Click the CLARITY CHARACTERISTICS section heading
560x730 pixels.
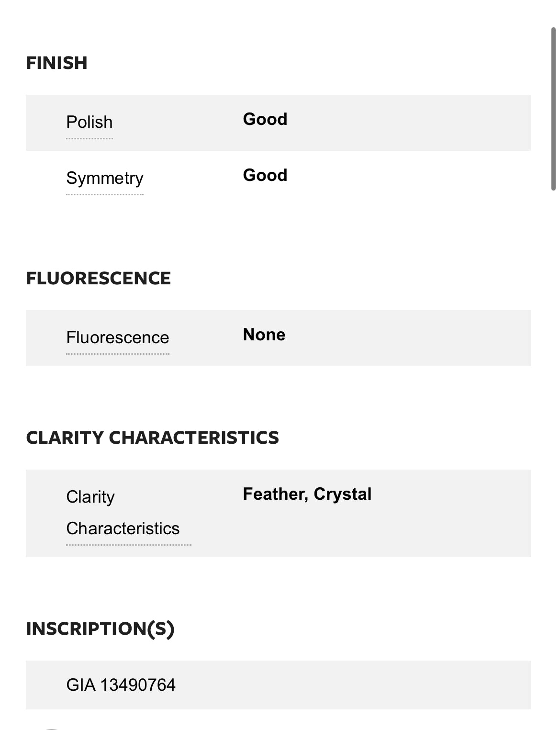tap(152, 438)
